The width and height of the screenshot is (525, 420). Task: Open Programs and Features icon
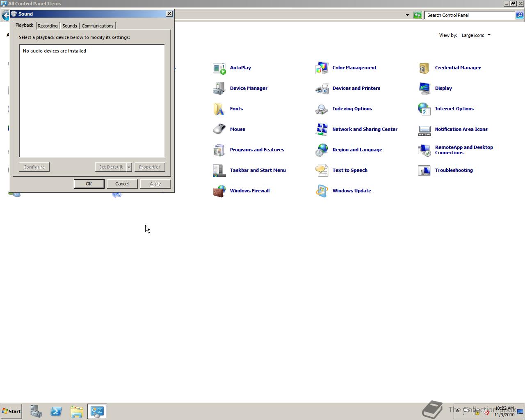[219, 150]
